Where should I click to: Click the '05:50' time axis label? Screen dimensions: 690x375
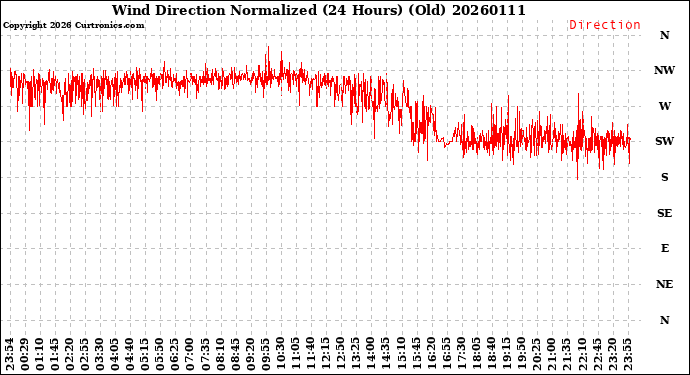click(160, 354)
